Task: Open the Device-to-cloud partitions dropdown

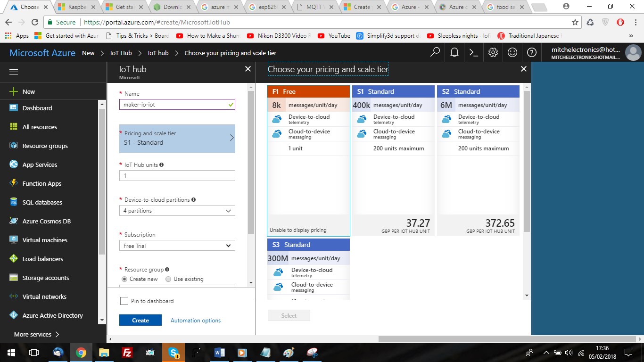Action: coord(177,210)
